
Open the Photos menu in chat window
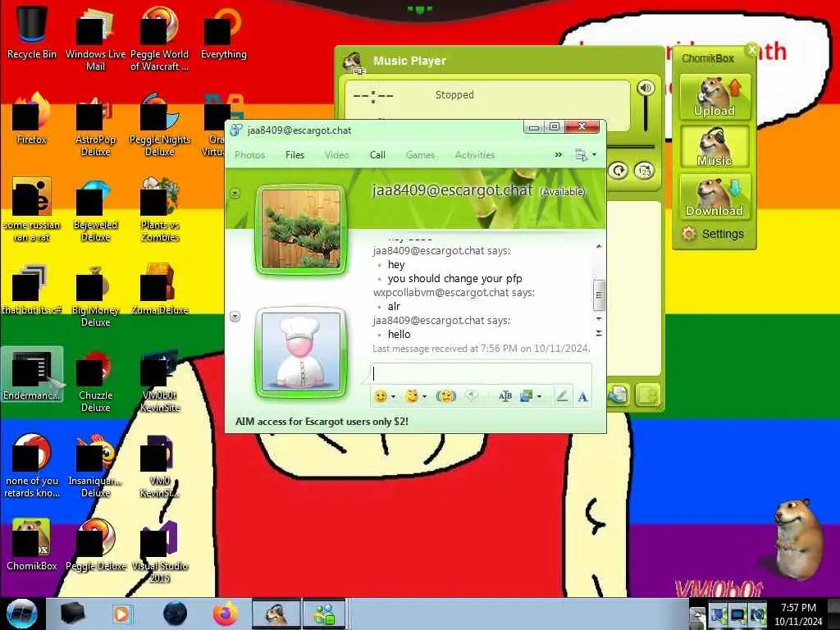coord(249,155)
